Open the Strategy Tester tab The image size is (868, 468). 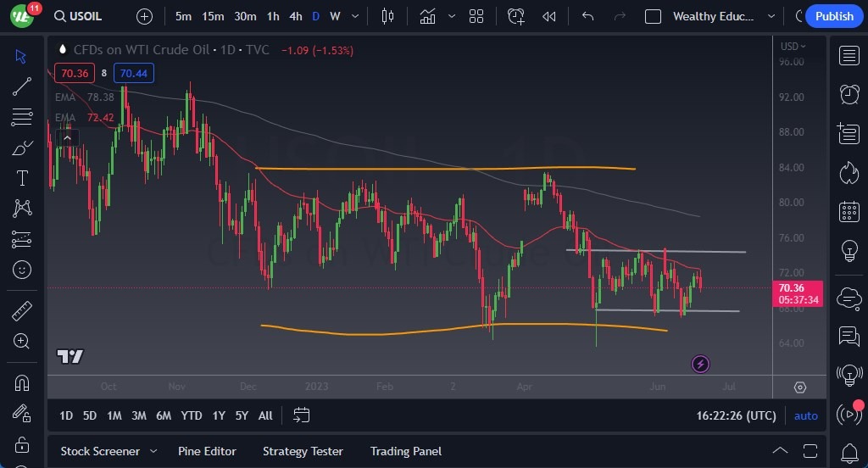coord(303,451)
